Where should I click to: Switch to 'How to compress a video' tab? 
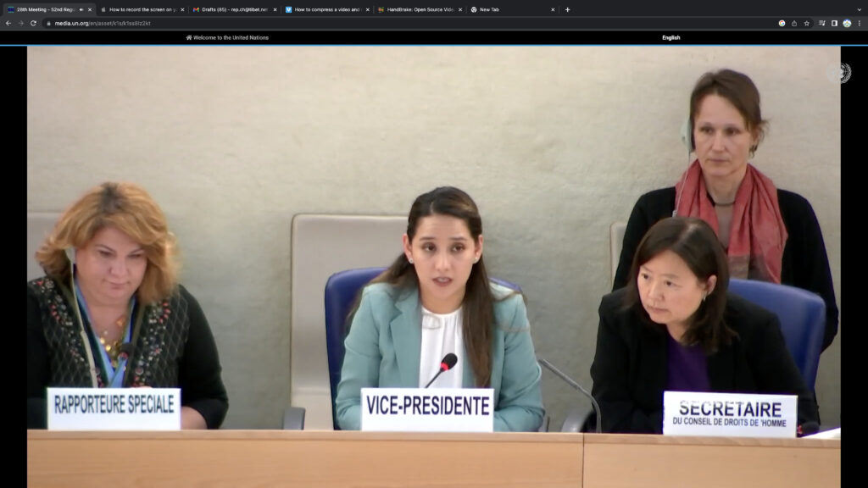coord(324,9)
